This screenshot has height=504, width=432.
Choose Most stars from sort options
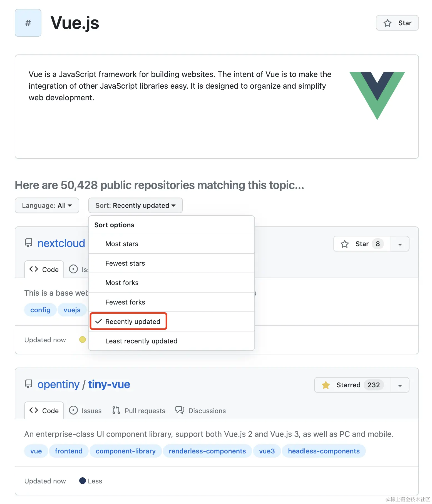121,244
